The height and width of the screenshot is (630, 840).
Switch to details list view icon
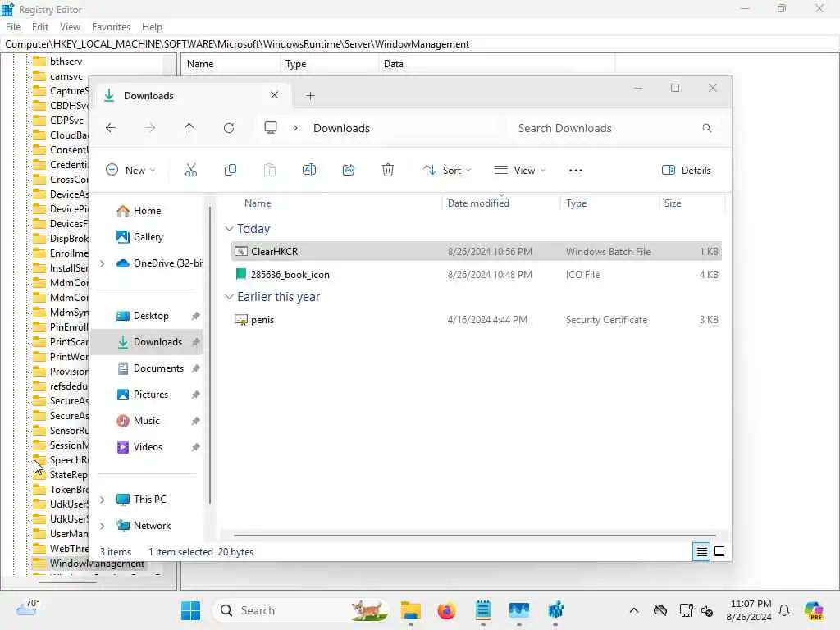click(701, 551)
